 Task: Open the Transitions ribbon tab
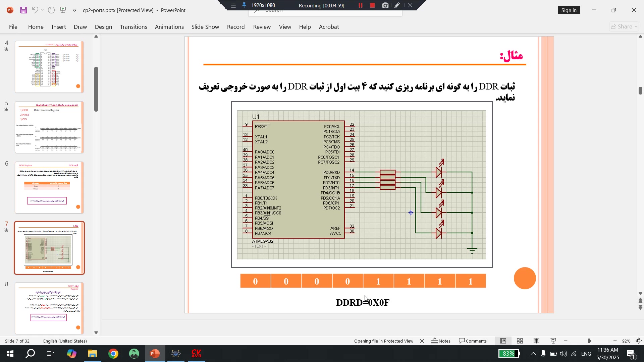tap(133, 27)
